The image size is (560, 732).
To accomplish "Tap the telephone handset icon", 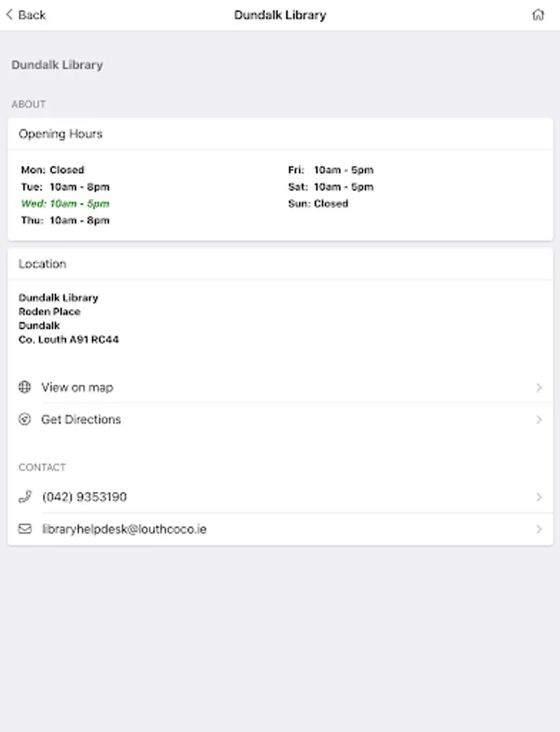I will (x=24, y=497).
